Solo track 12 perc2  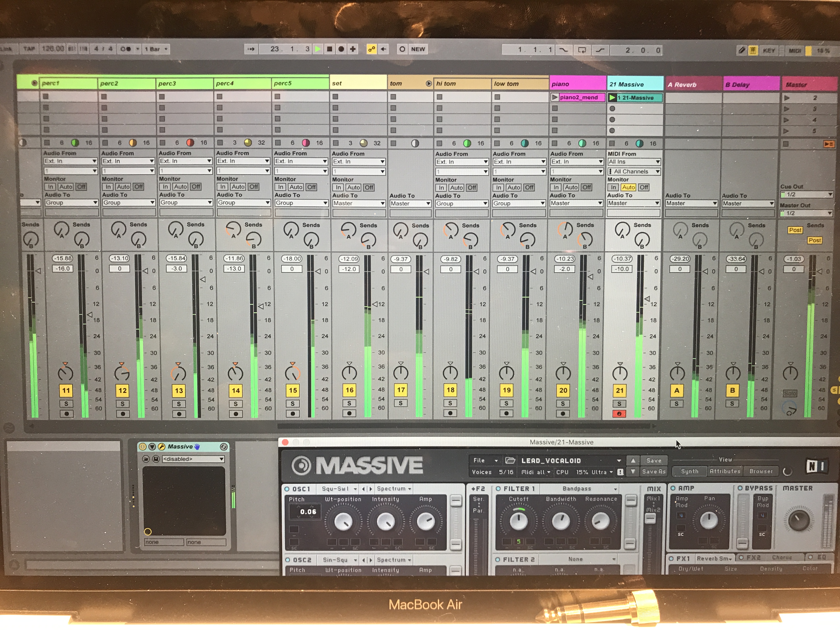(122, 404)
